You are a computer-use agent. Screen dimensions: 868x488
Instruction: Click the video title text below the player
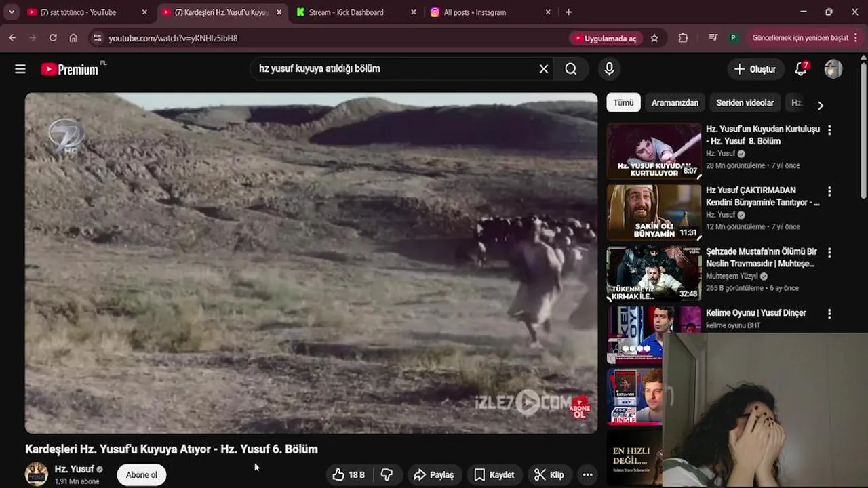(x=172, y=449)
